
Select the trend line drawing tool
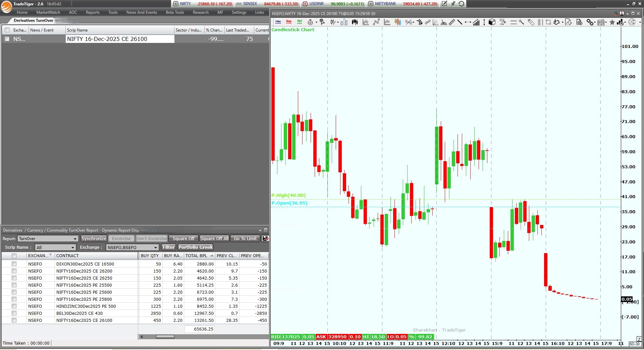click(460, 22)
